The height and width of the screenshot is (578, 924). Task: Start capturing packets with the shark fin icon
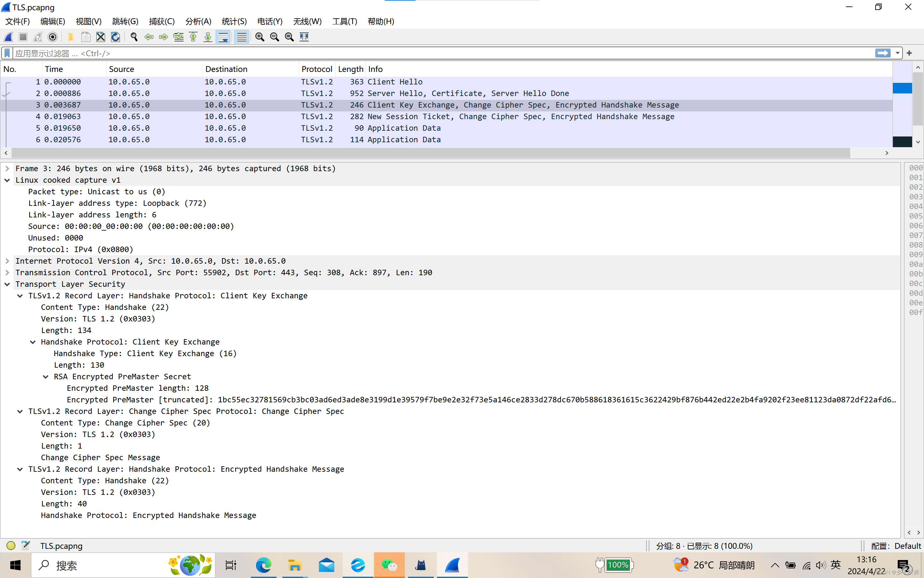pos(8,37)
